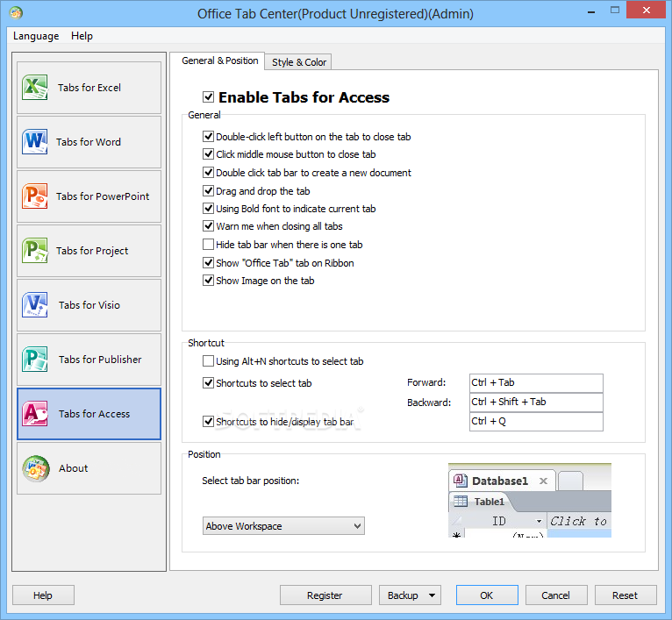This screenshot has height=620, width=672.
Task: Select the Publisher icon in sidebar
Action: point(35,360)
